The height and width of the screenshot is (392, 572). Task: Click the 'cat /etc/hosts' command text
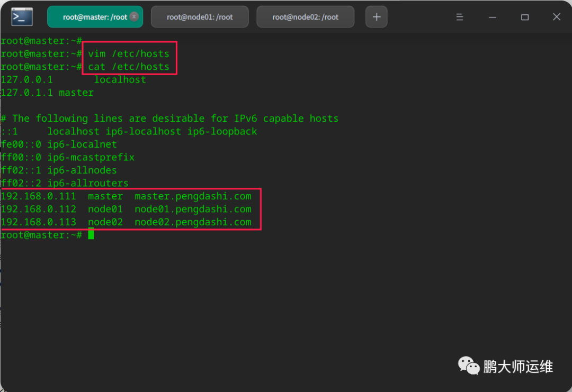click(x=129, y=67)
